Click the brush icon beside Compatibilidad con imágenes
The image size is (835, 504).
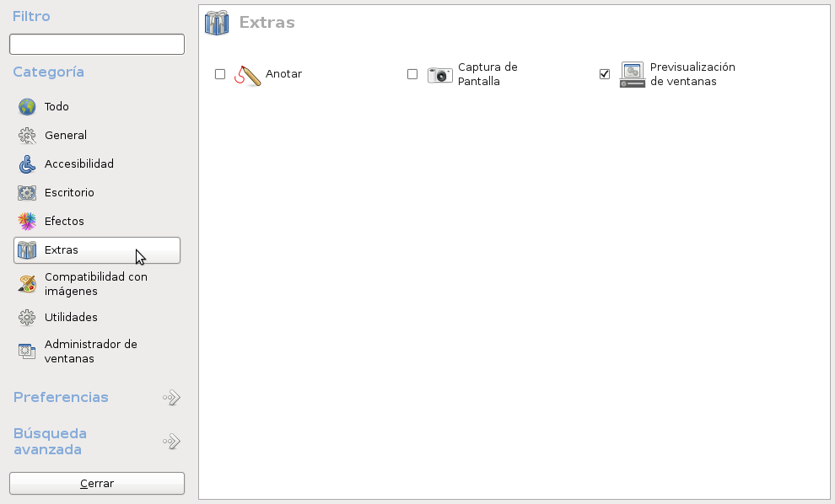[x=26, y=283]
